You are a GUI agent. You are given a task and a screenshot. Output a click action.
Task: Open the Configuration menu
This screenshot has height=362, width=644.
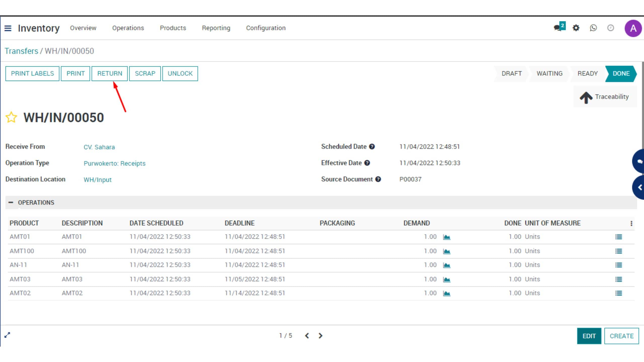click(266, 28)
